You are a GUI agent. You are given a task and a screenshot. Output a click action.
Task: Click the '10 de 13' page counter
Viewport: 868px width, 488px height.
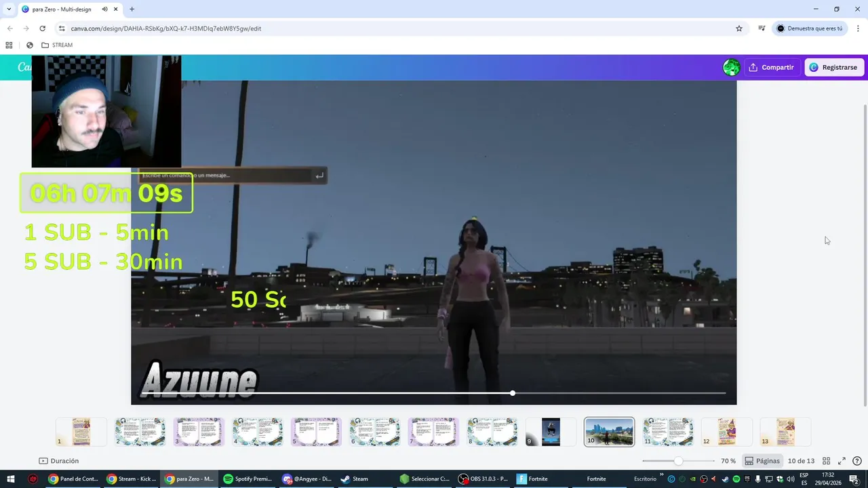click(801, 461)
